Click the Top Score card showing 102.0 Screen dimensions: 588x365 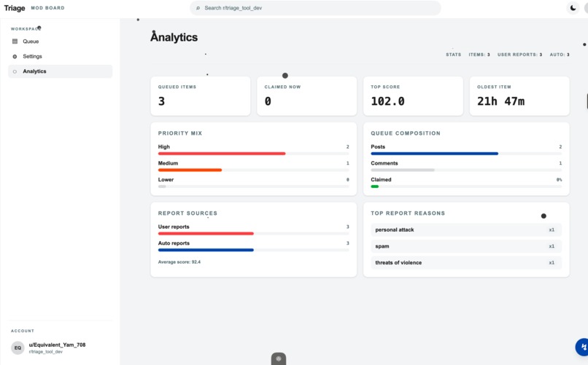[413, 96]
